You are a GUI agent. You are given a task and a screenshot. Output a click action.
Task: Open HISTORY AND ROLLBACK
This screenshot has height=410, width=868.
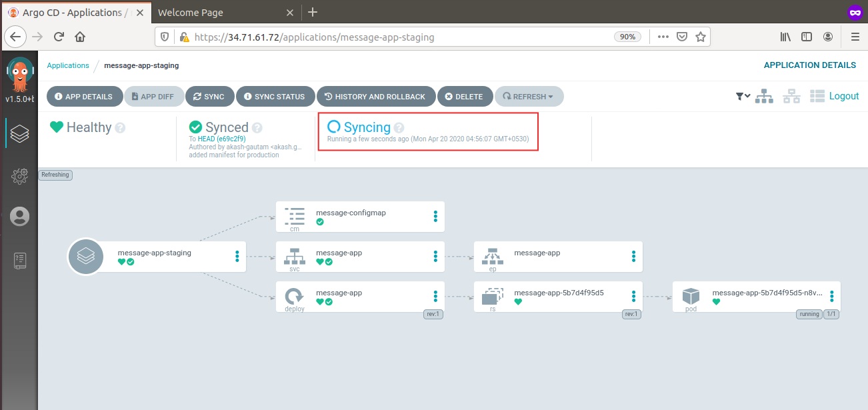pyautogui.click(x=375, y=97)
